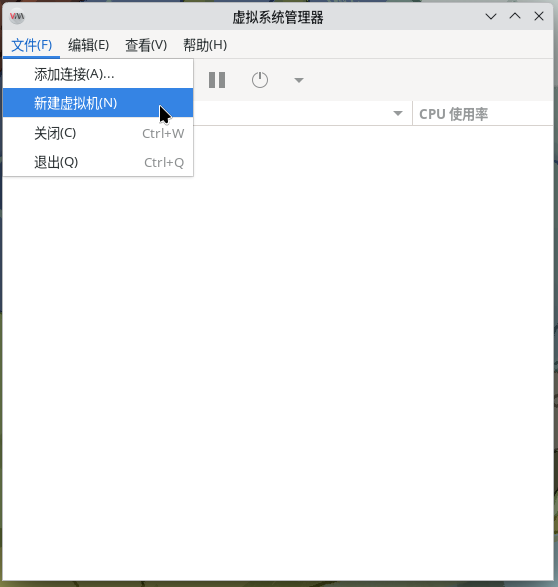Expand the shutdown options dropdown arrow
The height and width of the screenshot is (587, 558).
click(x=299, y=80)
